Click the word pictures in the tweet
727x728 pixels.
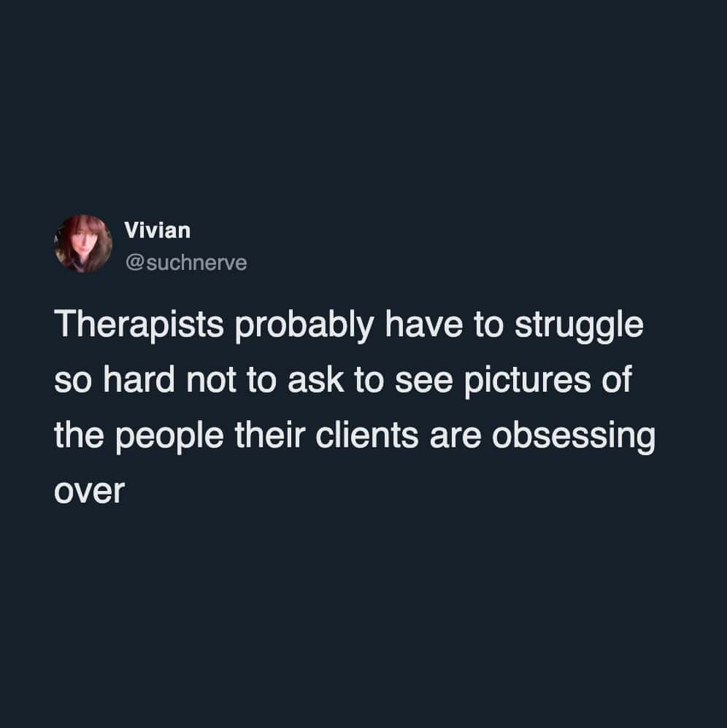point(527,381)
